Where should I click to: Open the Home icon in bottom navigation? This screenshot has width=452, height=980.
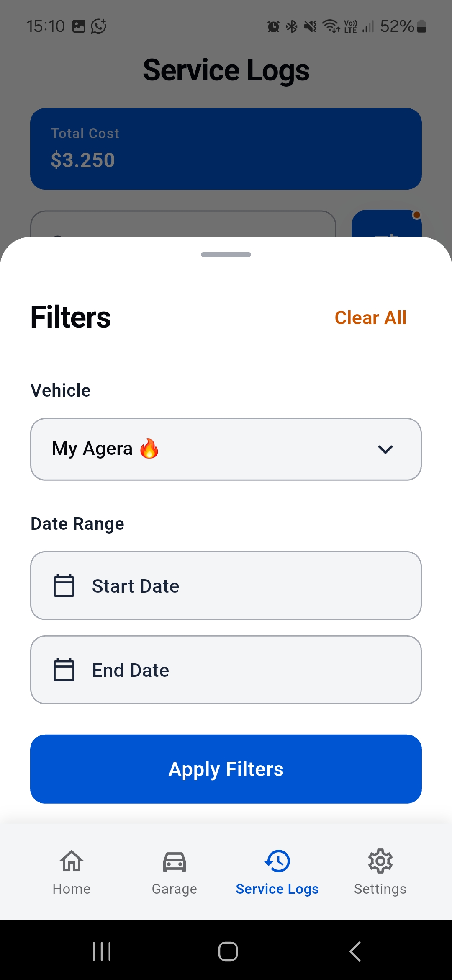coord(71,861)
